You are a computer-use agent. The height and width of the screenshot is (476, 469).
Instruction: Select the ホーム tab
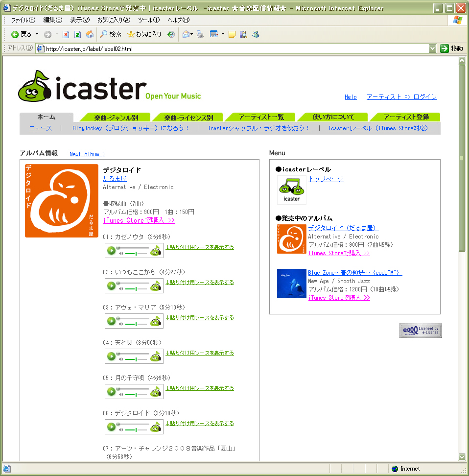[x=47, y=117]
